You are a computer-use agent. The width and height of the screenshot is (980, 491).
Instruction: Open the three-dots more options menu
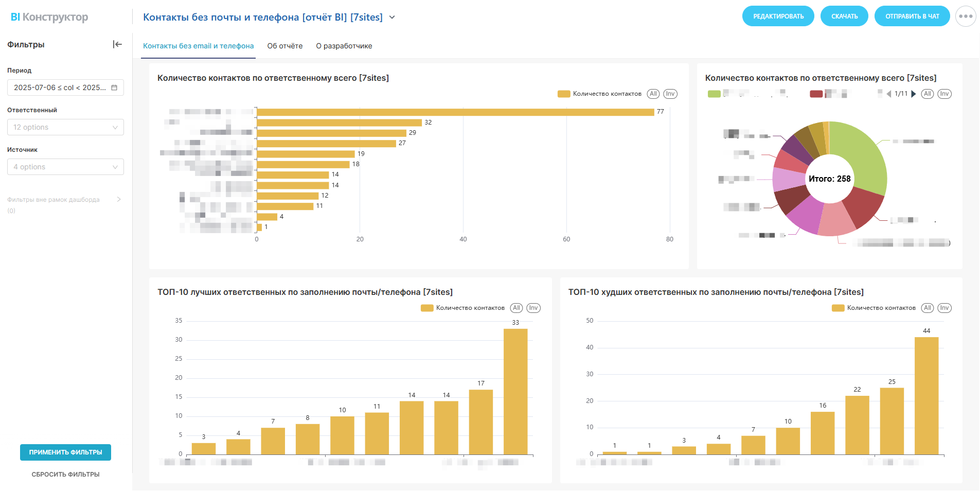[966, 16]
